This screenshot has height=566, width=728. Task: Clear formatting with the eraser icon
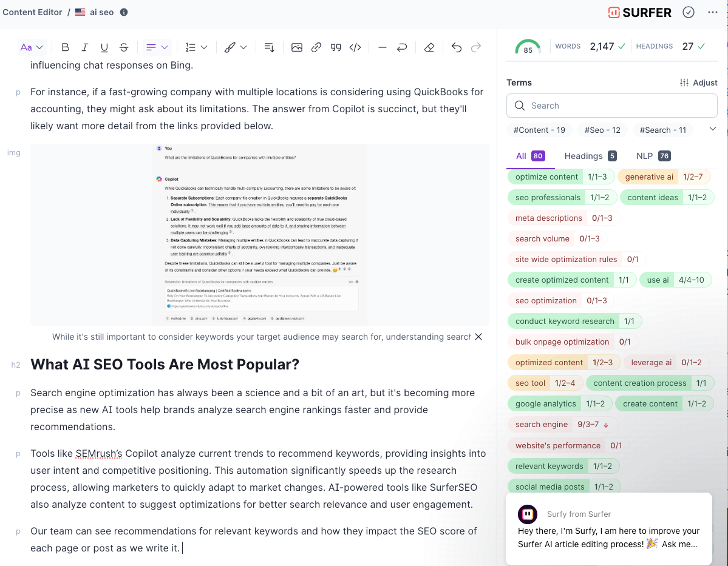[429, 47]
